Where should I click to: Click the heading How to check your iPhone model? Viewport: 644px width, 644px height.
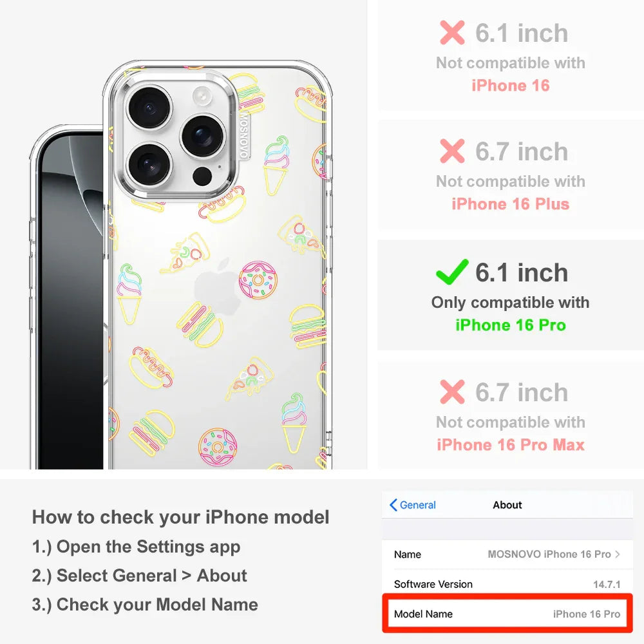tap(181, 517)
